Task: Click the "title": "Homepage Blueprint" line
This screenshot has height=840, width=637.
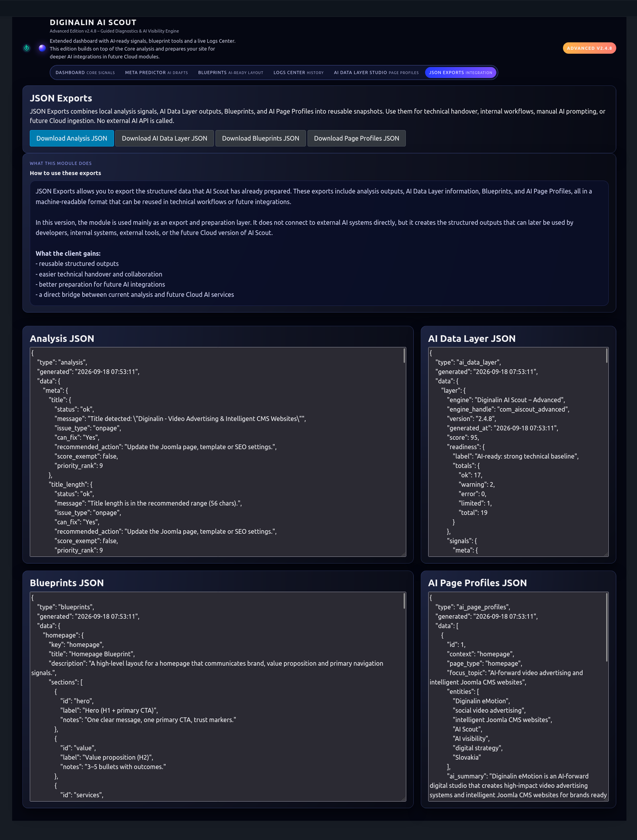Action: tap(92, 654)
